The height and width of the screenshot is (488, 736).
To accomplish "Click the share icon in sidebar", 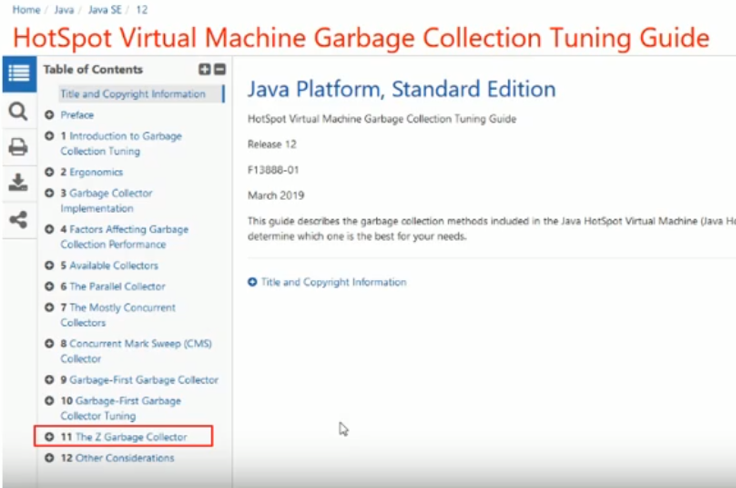I will pyautogui.click(x=18, y=220).
